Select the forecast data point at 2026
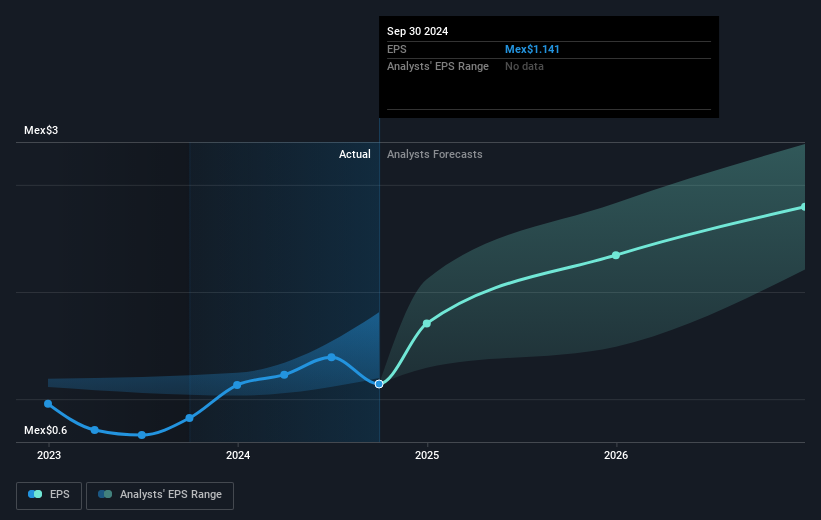Image resolution: width=821 pixels, height=520 pixels. (x=616, y=255)
